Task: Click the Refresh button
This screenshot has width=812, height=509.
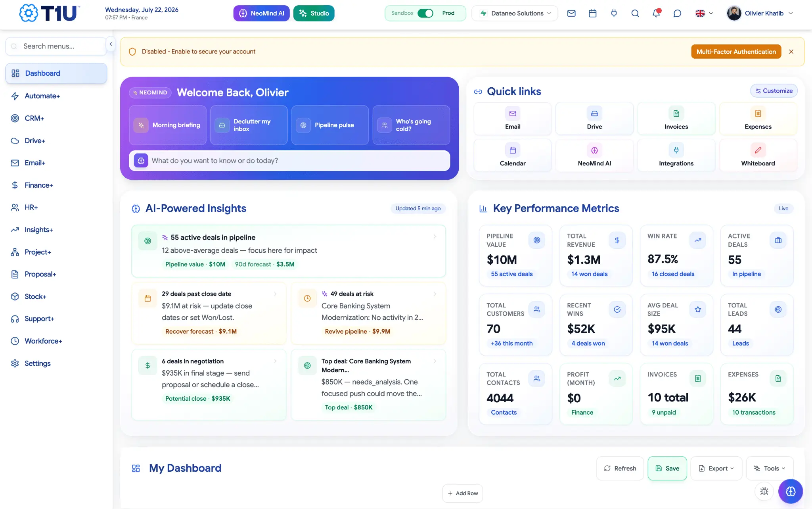Action: point(620,469)
